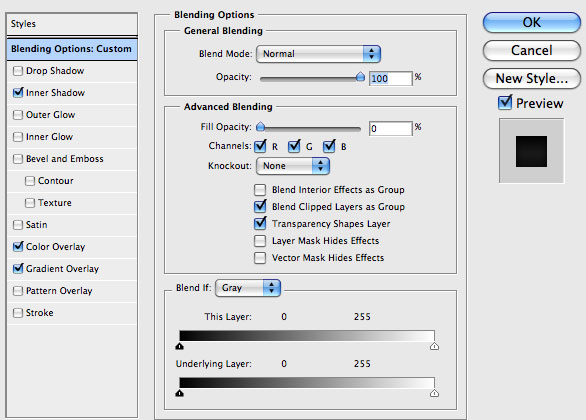Uncheck Blend Clipped Layers as Group
Image resolution: width=586 pixels, height=420 pixels.
point(260,206)
